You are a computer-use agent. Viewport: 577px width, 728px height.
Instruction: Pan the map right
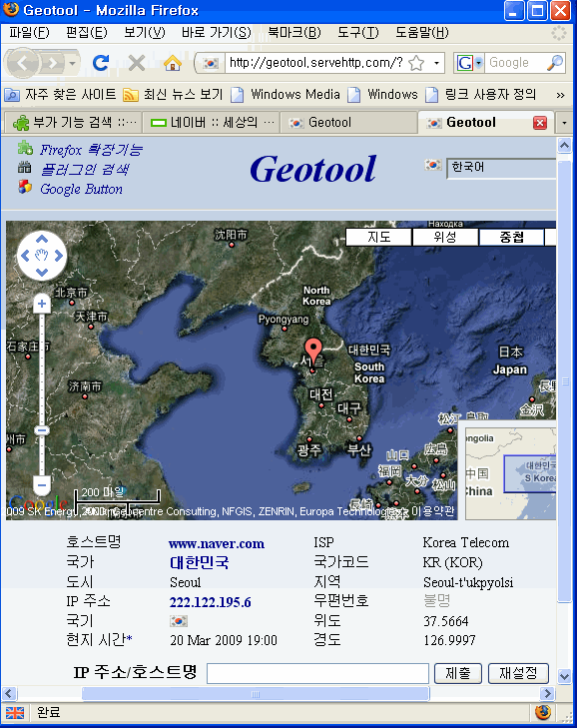[59, 256]
